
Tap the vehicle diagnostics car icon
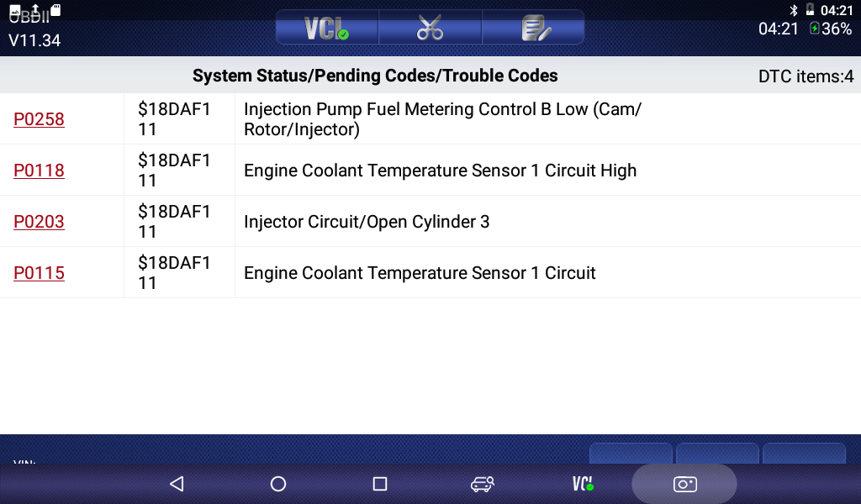tap(482, 484)
